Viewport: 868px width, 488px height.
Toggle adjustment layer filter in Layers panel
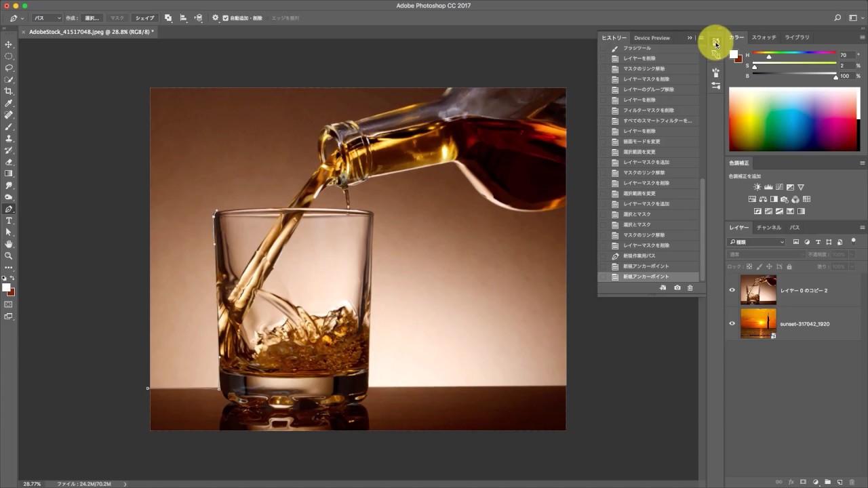[807, 242]
